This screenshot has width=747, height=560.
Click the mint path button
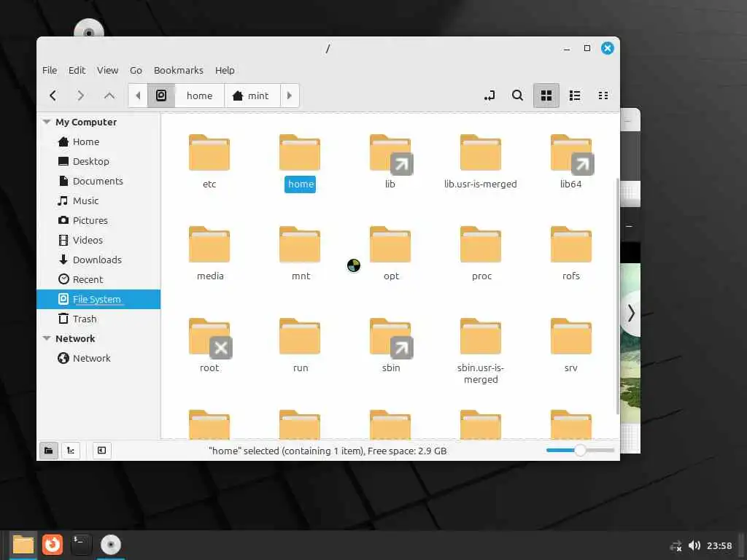tap(252, 96)
